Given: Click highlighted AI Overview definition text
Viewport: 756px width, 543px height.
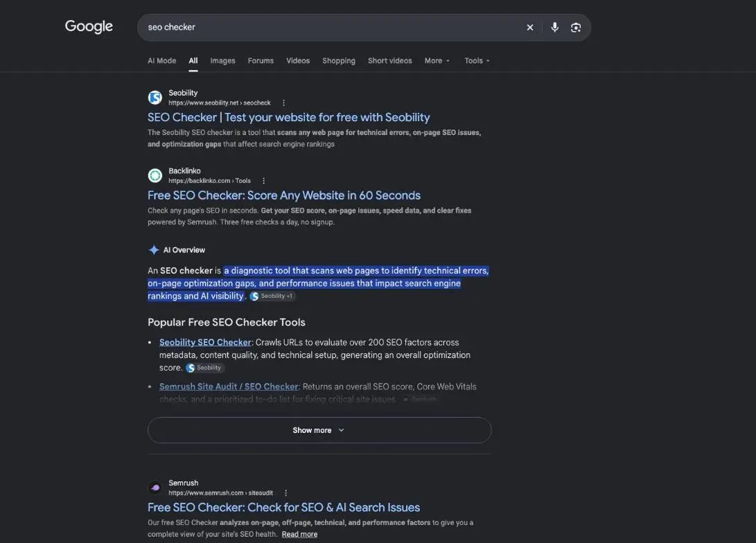Looking at the screenshot, I should pos(318,283).
